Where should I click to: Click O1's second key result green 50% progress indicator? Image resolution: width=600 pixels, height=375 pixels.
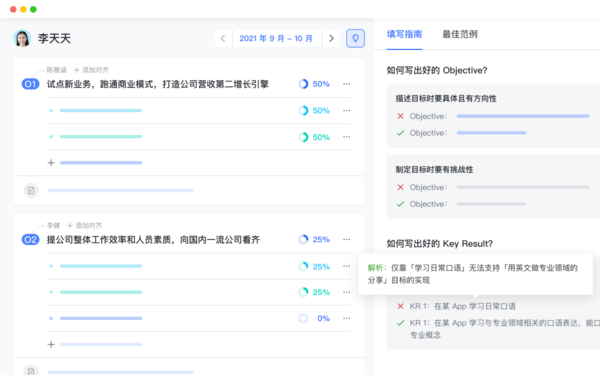coord(314,137)
